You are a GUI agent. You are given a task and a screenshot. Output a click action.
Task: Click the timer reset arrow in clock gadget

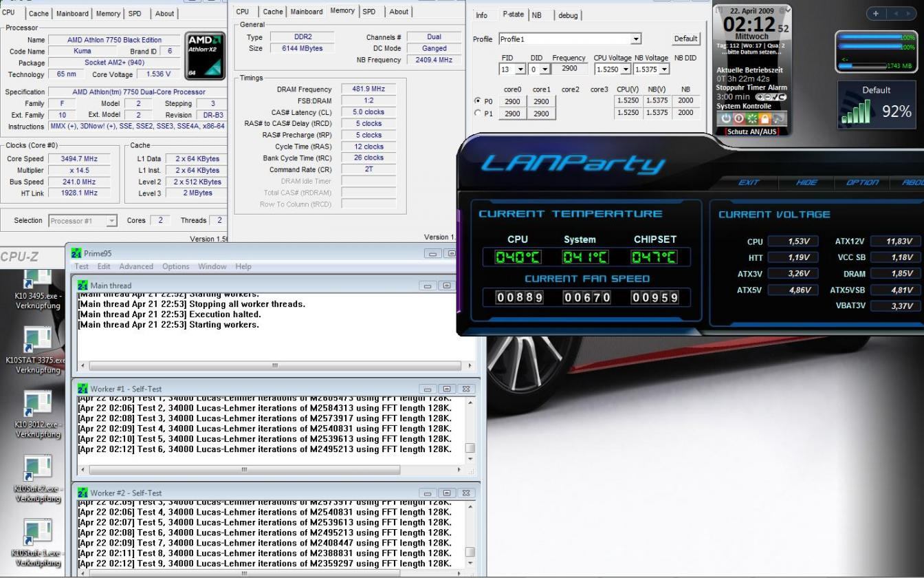[x=782, y=97]
